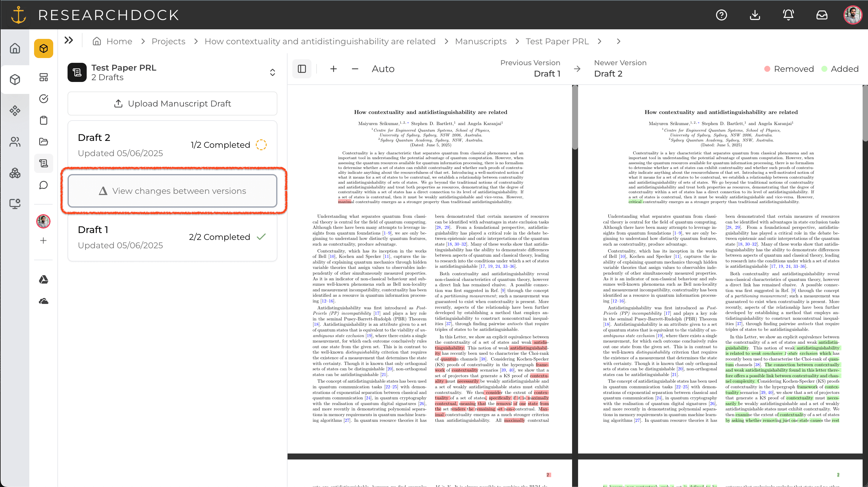
Task: Open the folder files icon
Action: (x=43, y=142)
